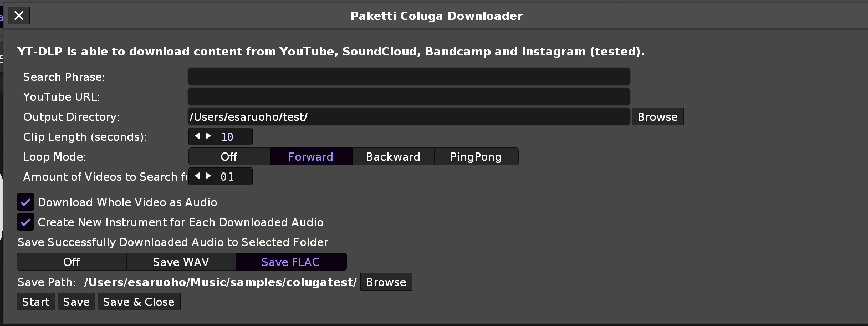868x326 pixels.
Task: Choose PingPong loop mode
Action: 476,157
